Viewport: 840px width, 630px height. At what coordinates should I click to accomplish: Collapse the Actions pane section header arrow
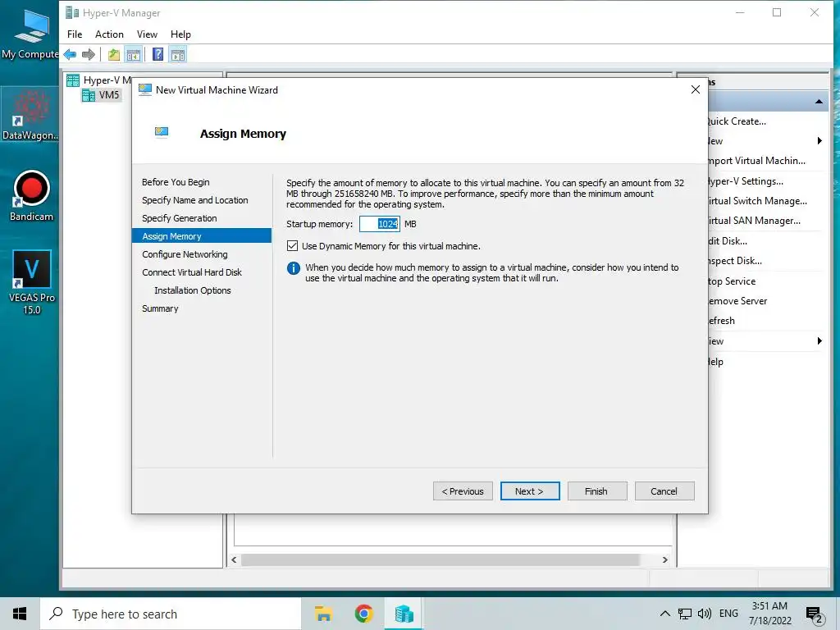819,101
